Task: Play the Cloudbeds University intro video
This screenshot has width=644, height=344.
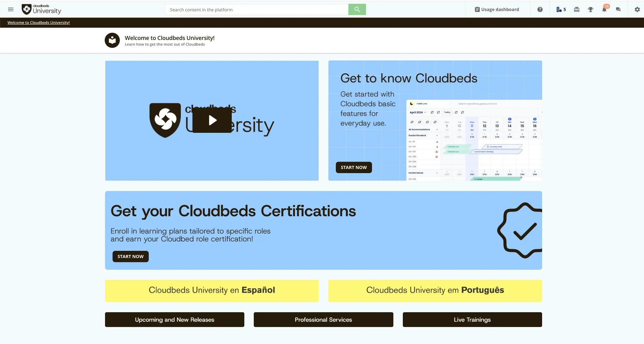Action: [212, 120]
